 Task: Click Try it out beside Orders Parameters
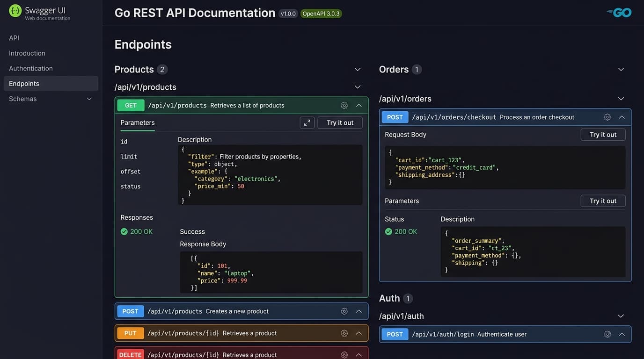tap(603, 201)
